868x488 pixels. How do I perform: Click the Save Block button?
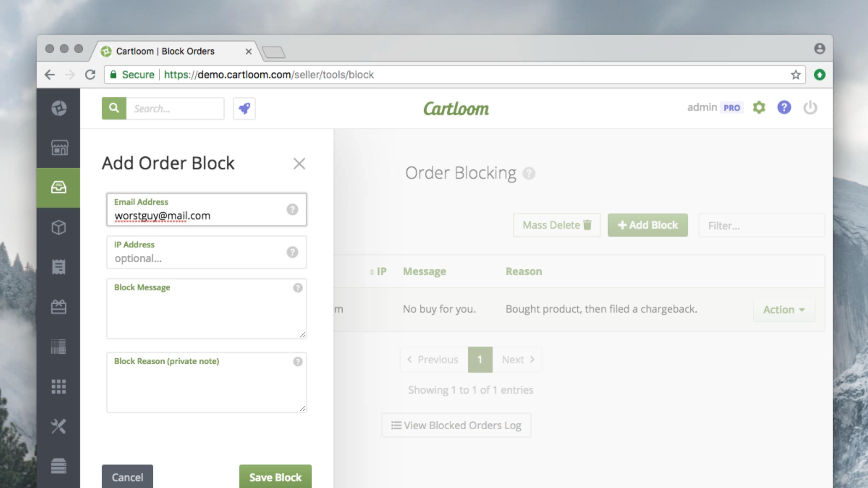click(275, 477)
